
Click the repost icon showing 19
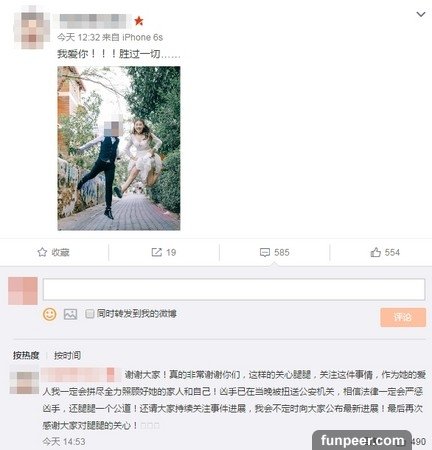click(156, 252)
